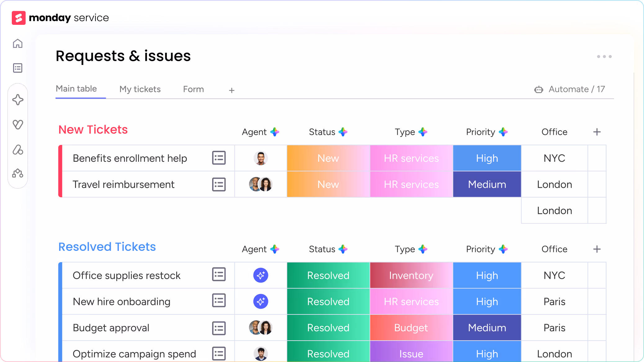Open updates icon for Benefits enrollment help
Viewport: 644px width, 362px height.
click(219, 158)
